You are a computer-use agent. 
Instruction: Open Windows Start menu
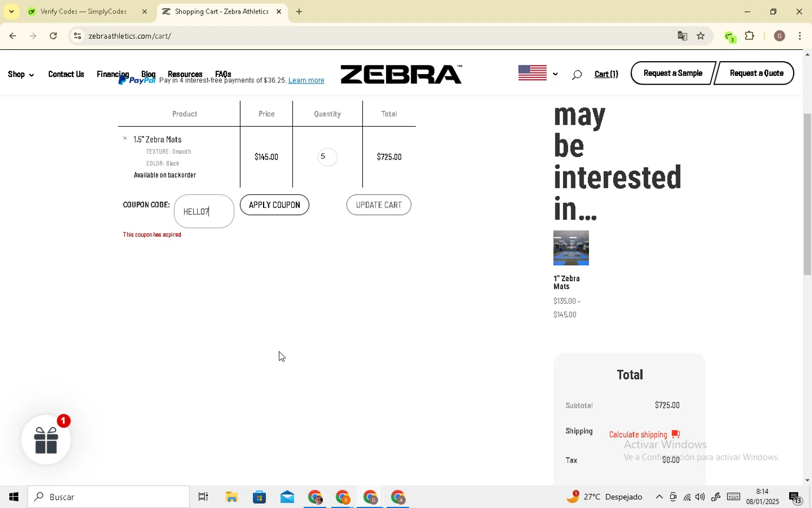pos(14,497)
